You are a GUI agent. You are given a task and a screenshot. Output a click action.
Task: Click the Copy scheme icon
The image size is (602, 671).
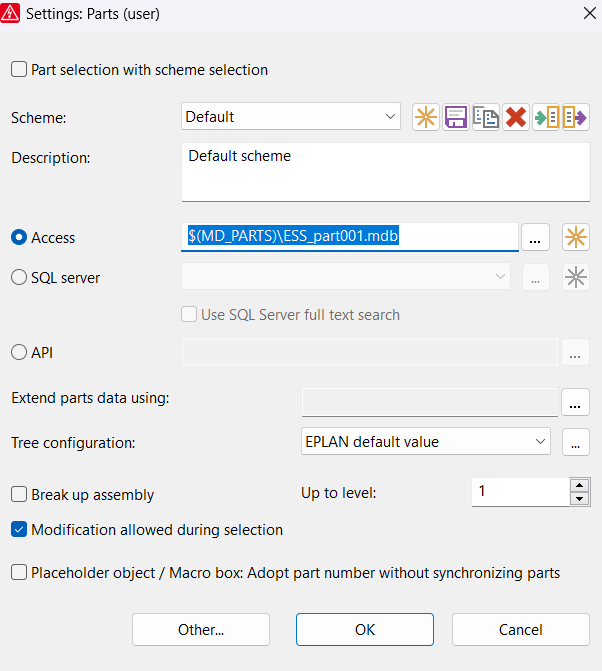486,117
